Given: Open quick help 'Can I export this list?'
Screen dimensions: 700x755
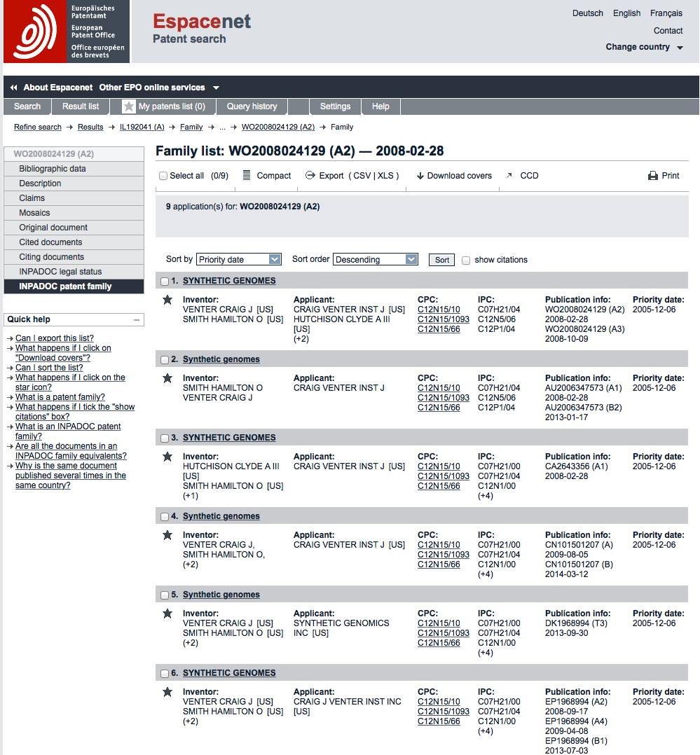Looking at the screenshot, I should [55, 338].
